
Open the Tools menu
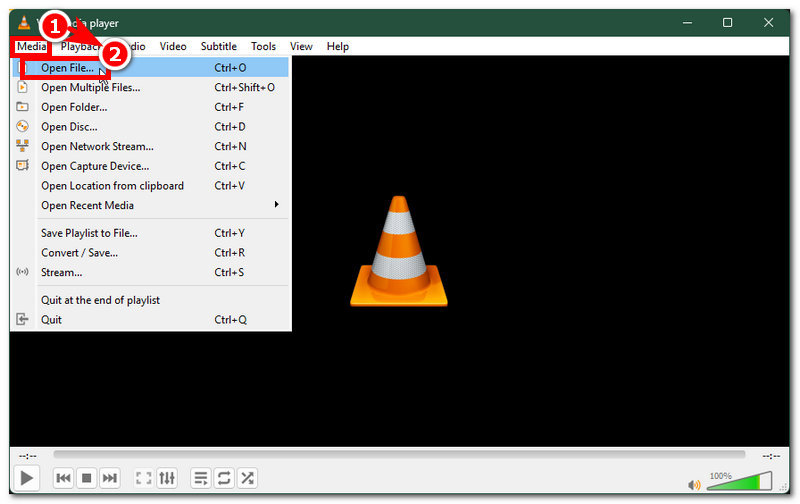click(x=263, y=46)
